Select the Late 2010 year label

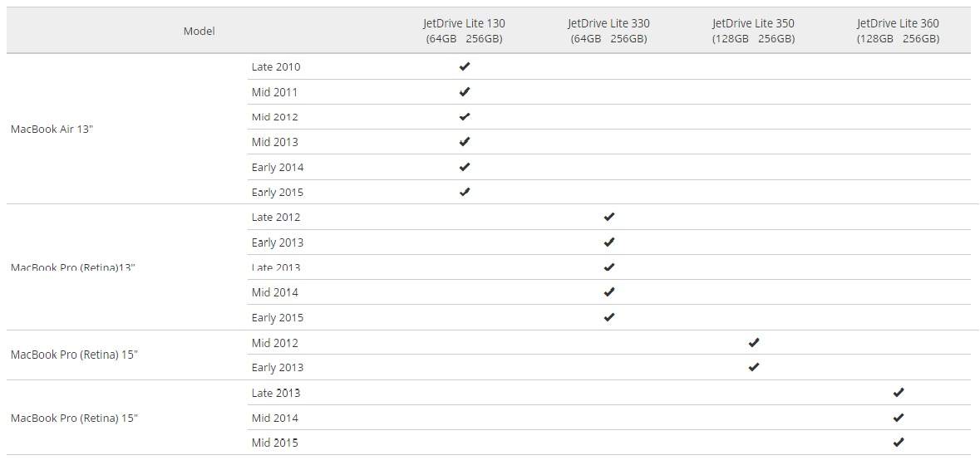[276, 66]
